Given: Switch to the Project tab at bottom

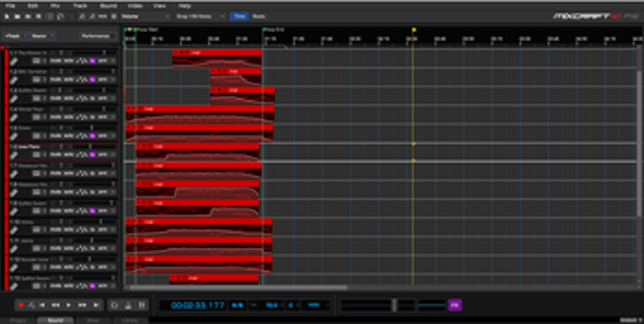Looking at the screenshot, I should (18, 320).
